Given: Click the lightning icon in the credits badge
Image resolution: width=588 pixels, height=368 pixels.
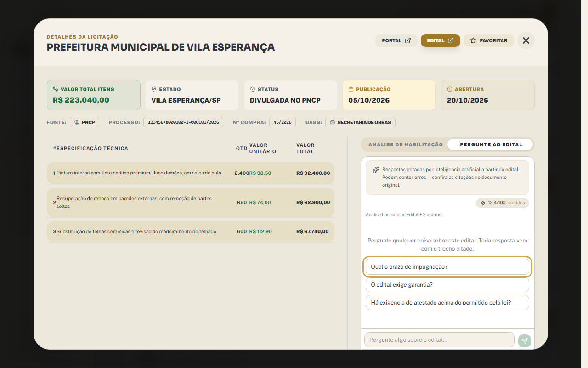Looking at the screenshot, I should (x=483, y=203).
